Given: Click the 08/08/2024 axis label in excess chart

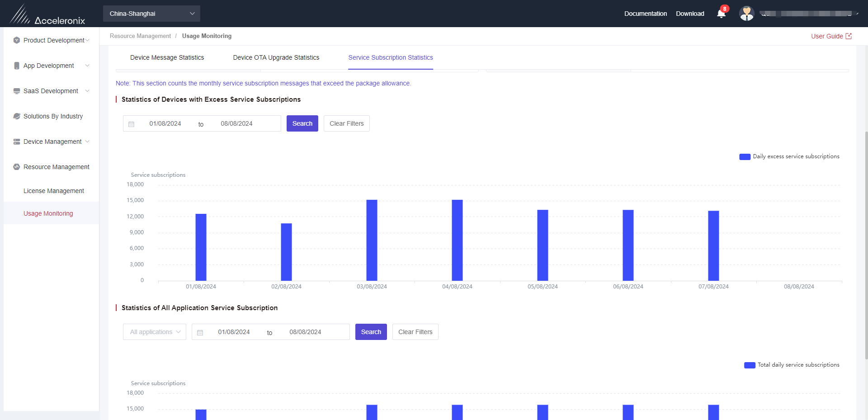Looking at the screenshot, I should click(x=799, y=287).
